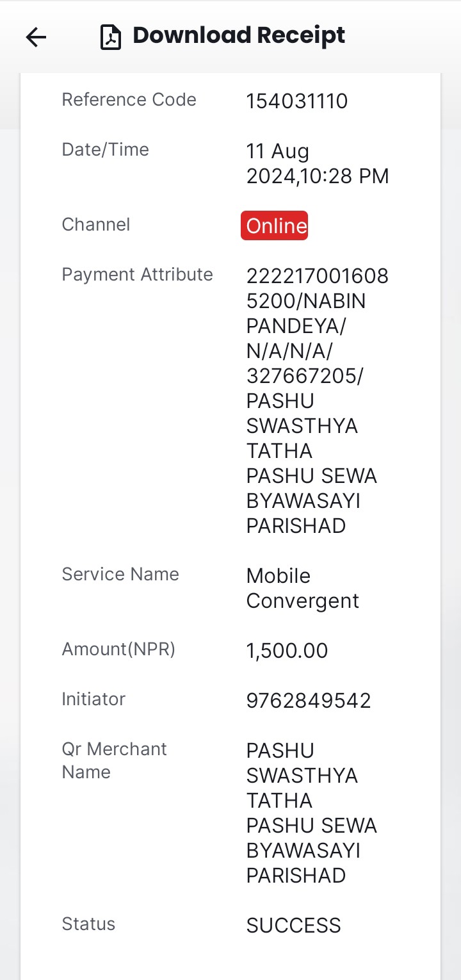Select the red Online channel badge

click(x=275, y=225)
